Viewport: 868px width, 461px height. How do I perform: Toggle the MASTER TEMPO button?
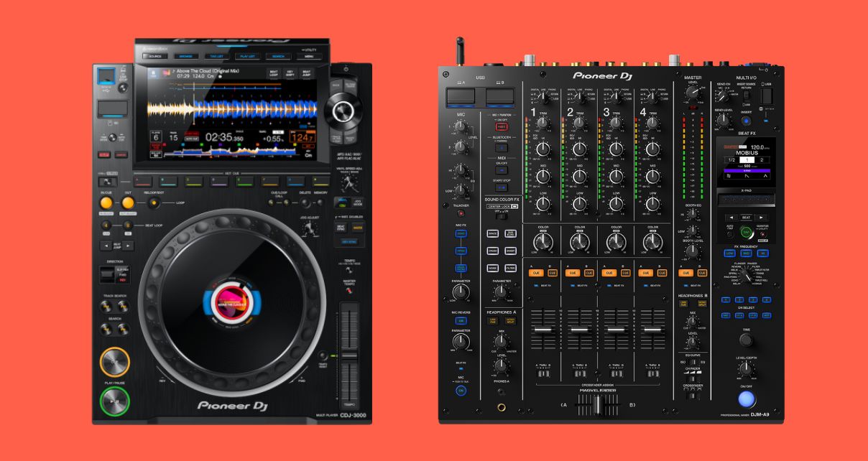349,291
